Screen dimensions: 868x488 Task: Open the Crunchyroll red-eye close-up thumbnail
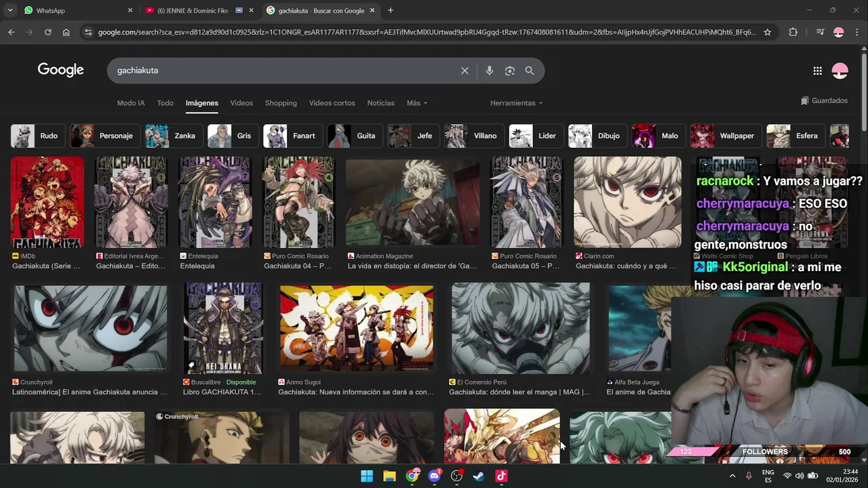[x=90, y=328]
